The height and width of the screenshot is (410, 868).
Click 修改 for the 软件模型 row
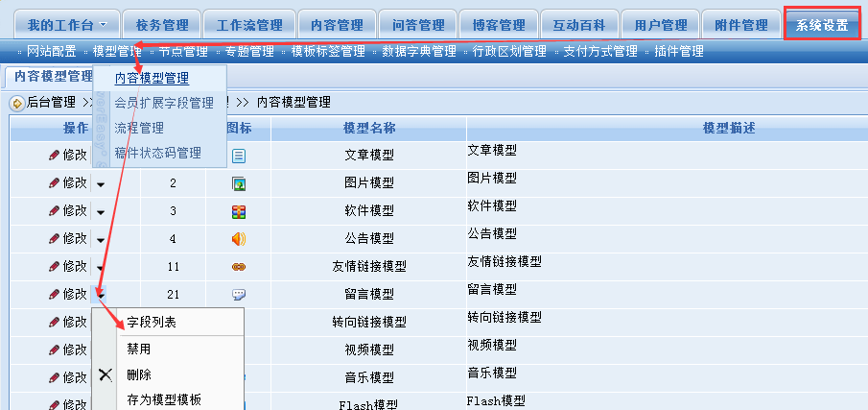68,210
